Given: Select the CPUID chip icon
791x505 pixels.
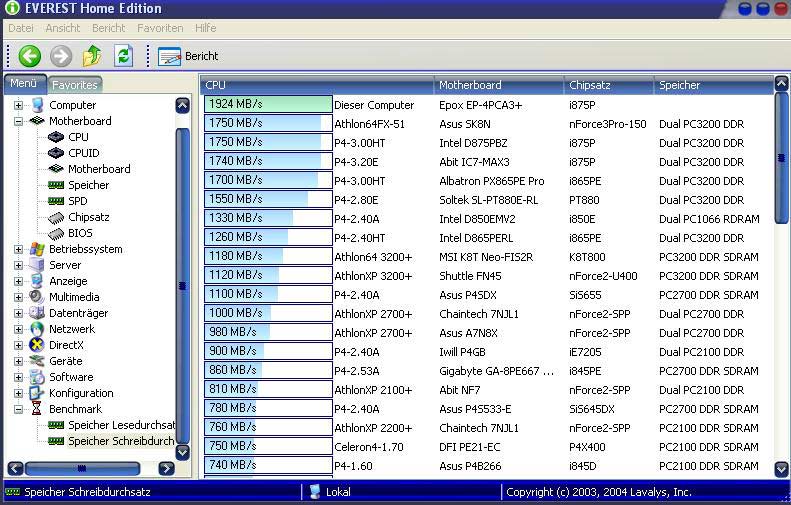Looking at the screenshot, I should [56, 153].
